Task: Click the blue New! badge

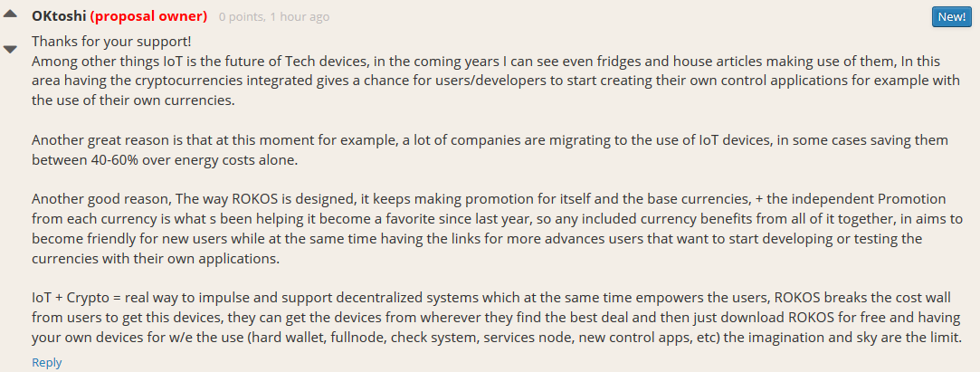Action: [951, 17]
